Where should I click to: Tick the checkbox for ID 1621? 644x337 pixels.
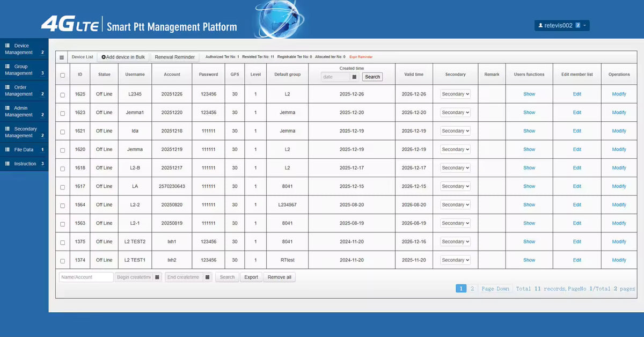63,131
